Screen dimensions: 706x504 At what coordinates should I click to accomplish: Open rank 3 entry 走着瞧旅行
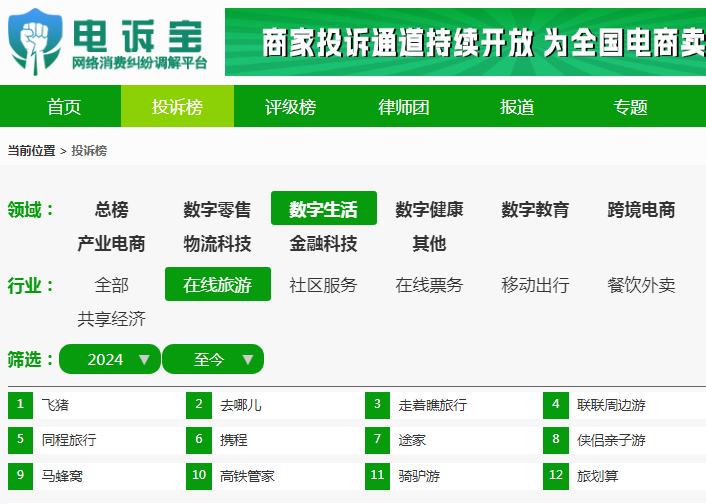click(433, 404)
